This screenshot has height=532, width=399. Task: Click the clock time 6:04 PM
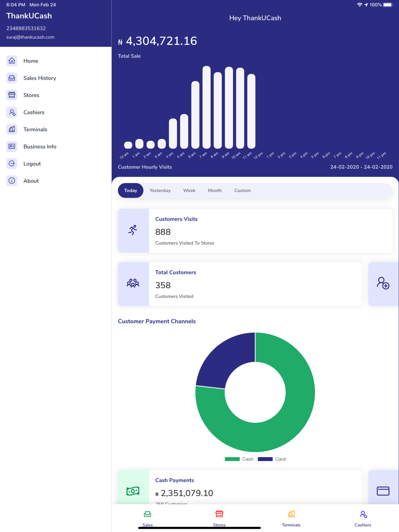(x=16, y=5)
